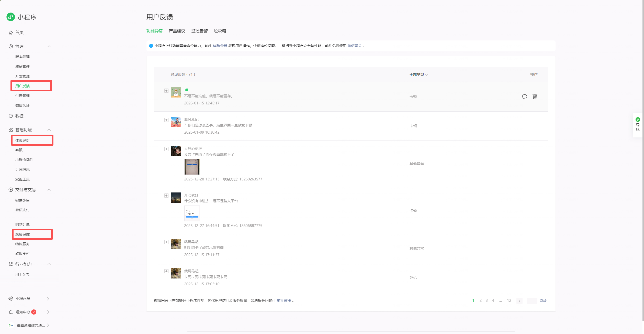Expand feedback row from 人坏心更坏

click(166, 149)
